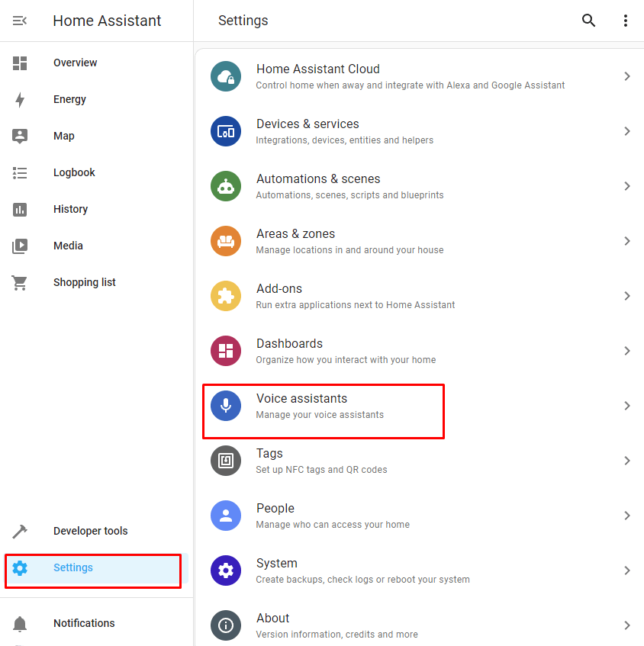Click the Developer tools hammer icon
The width and height of the screenshot is (644, 646).
point(20,532)
